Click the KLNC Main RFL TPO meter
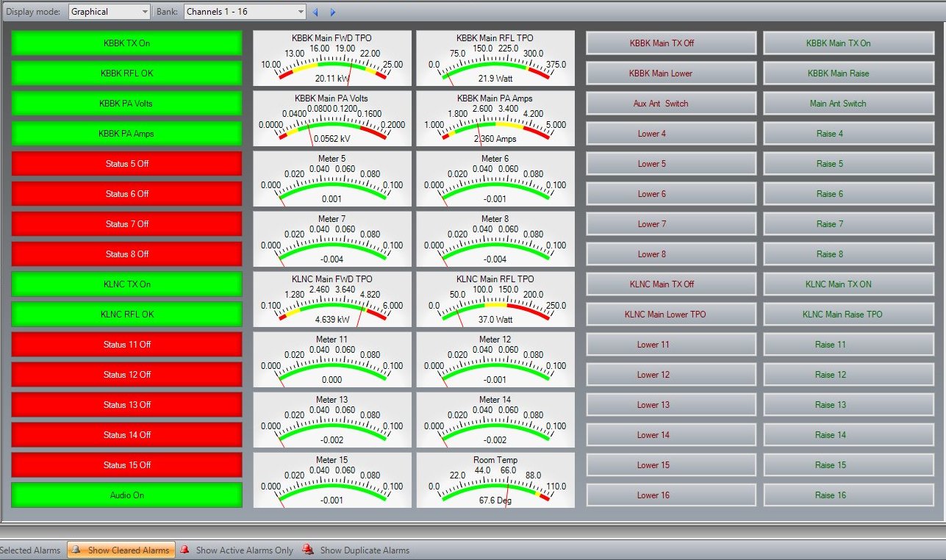The width and height of the screenshot is (946, 560). coord(495,300)
